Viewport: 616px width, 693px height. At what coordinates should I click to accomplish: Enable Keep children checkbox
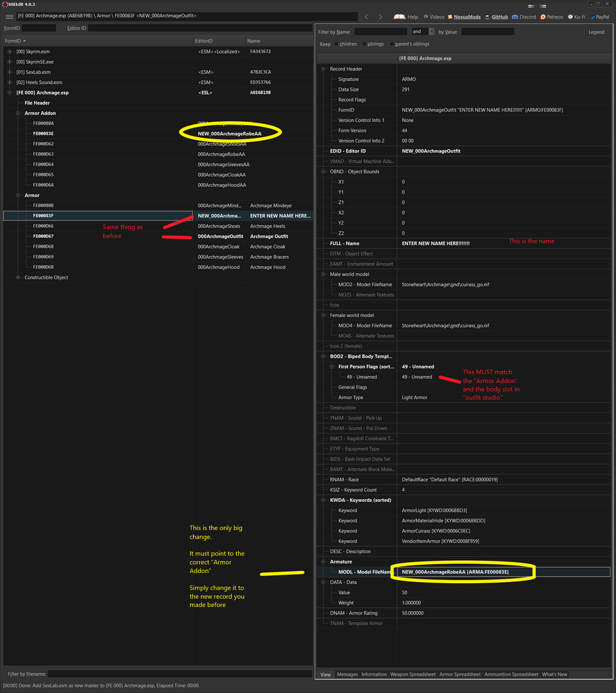tap(336, 44)
